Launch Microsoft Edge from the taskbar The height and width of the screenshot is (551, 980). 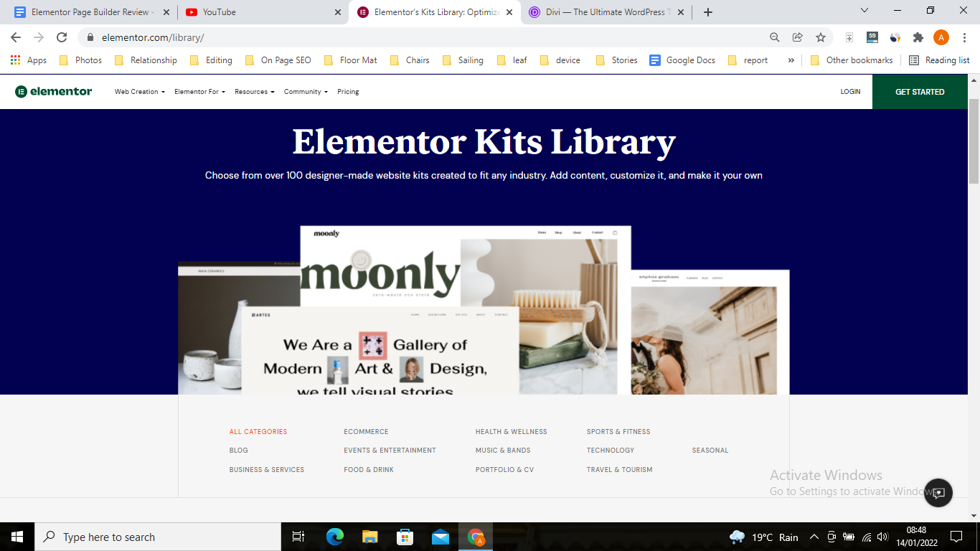click(334, 537)
